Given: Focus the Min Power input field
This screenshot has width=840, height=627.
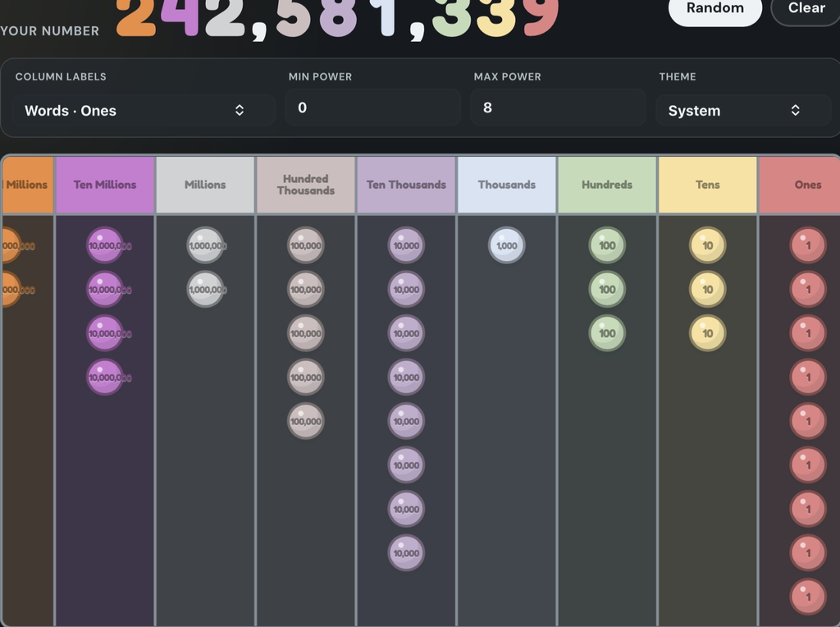Looking at the screenshot, I should tap(373, 108).
